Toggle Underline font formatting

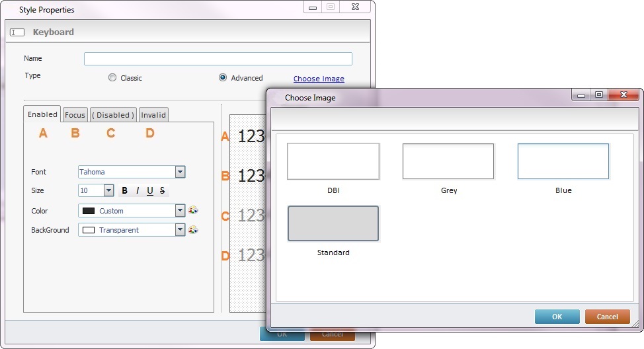tap(150, 190)
